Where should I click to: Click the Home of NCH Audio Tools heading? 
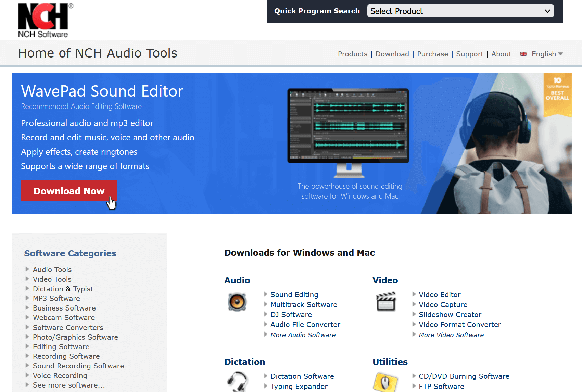click(x=98, y=53)
